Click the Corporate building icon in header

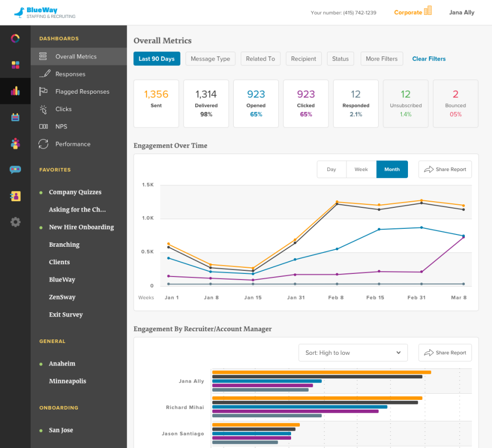pyautogui.click(x=427, y=11)
